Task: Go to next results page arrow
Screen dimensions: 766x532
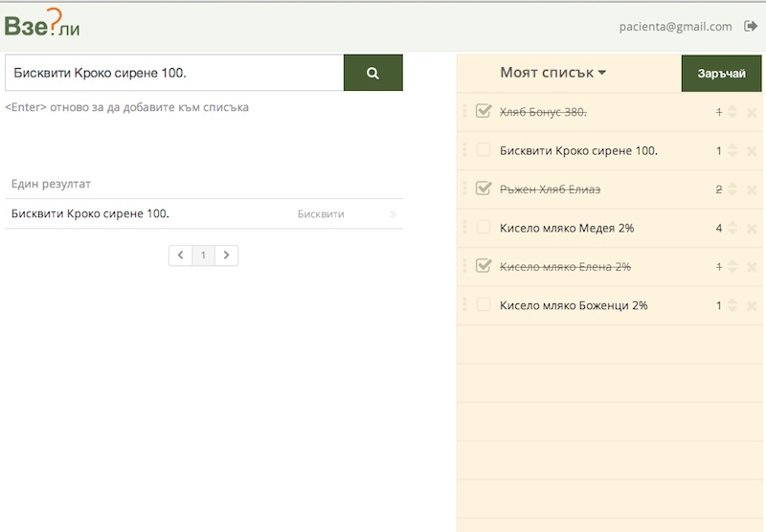Action: [226, 255]
